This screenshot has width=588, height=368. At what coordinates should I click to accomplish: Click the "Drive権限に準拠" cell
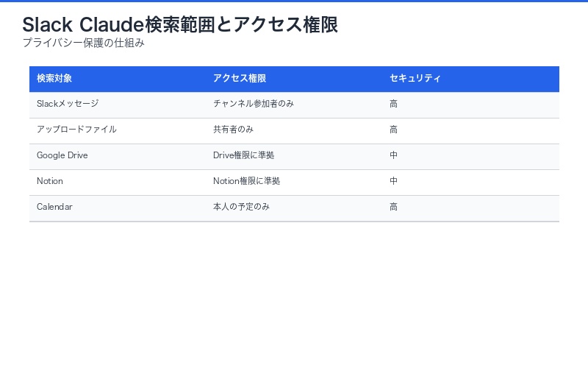pos(243,156)
